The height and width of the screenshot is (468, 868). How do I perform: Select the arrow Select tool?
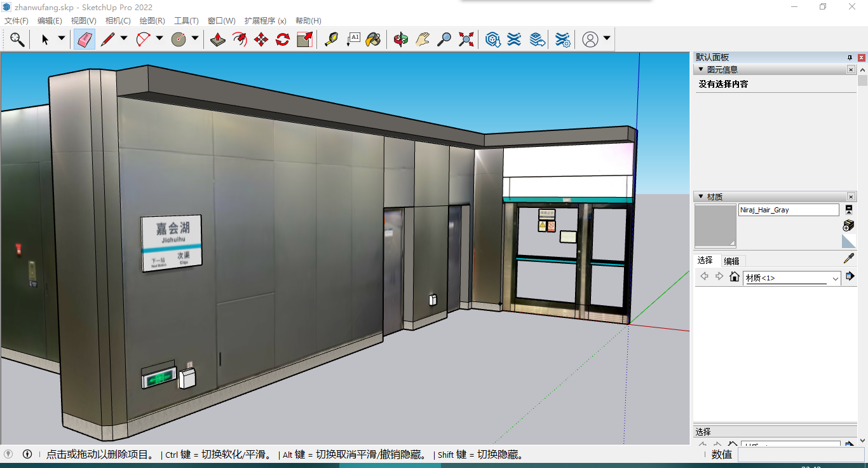(x=45, y=39)
